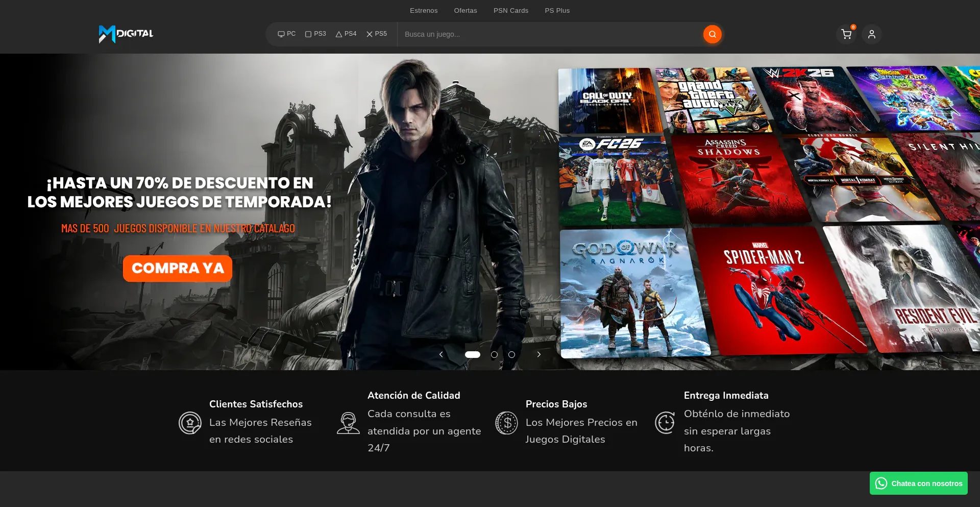Go to next banner slide arrow
Viewport: 980px width, 507px height.
point(538,354)
